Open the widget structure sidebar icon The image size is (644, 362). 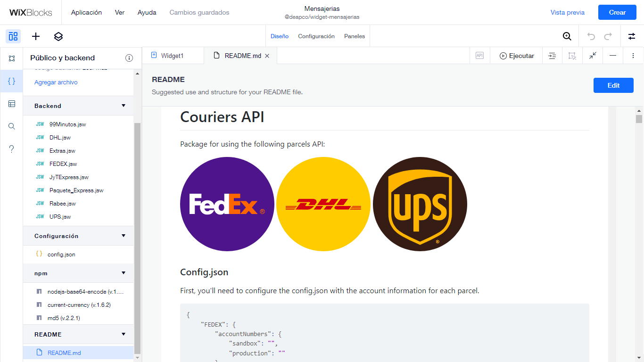(x=12, y=58)
